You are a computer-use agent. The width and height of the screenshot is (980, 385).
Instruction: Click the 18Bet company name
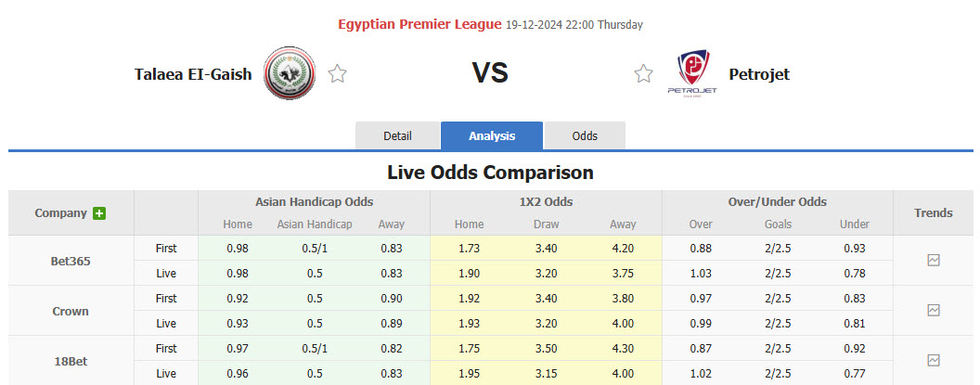(71, 361)
